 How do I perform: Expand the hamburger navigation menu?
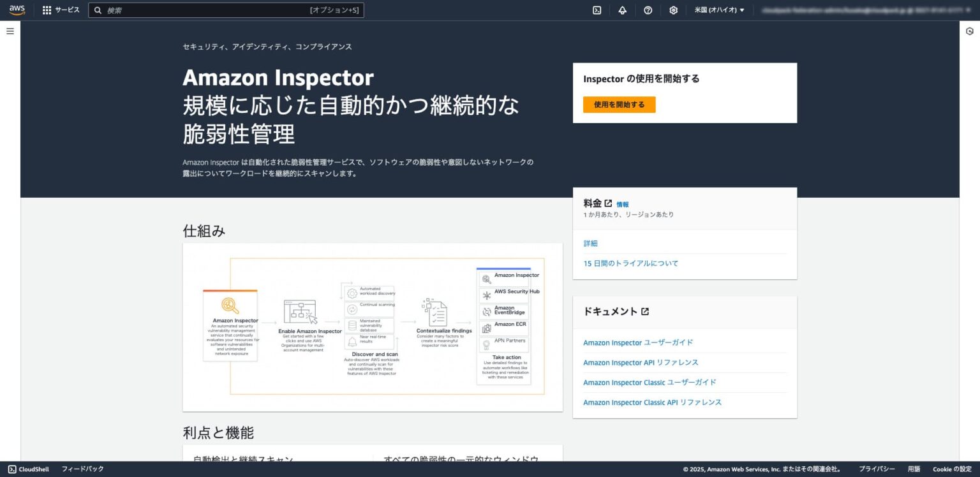coord(10,31)
